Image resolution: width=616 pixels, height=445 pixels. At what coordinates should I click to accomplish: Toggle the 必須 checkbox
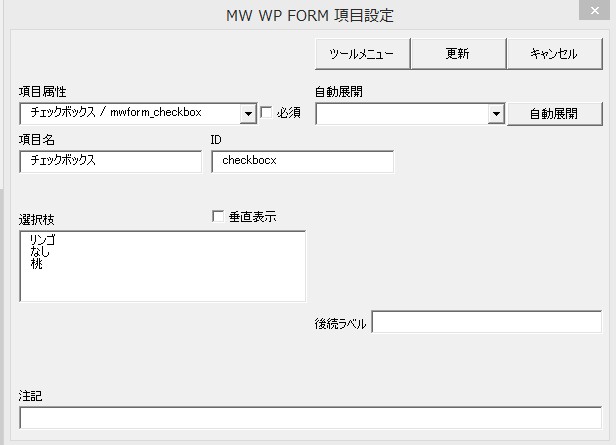click(x=266, y=113)
